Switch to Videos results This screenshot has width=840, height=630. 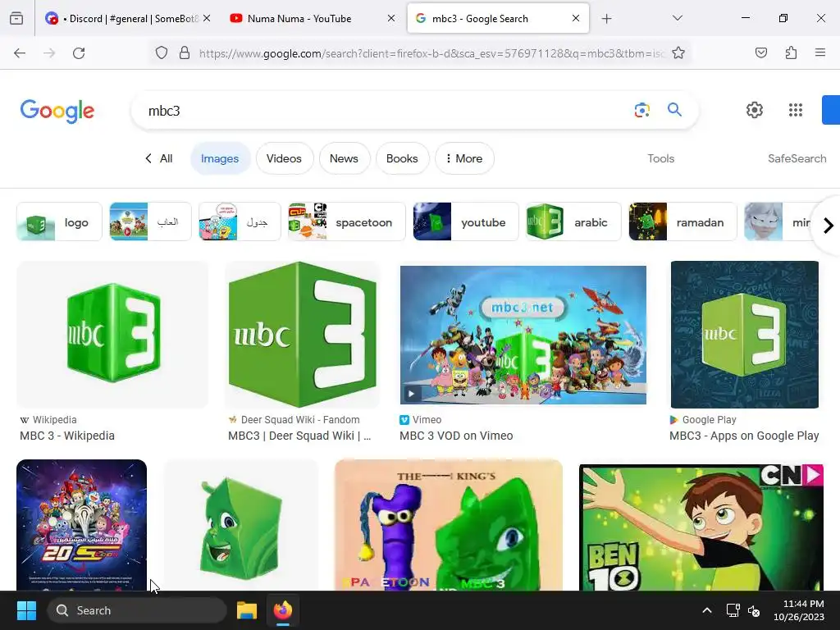284,158
